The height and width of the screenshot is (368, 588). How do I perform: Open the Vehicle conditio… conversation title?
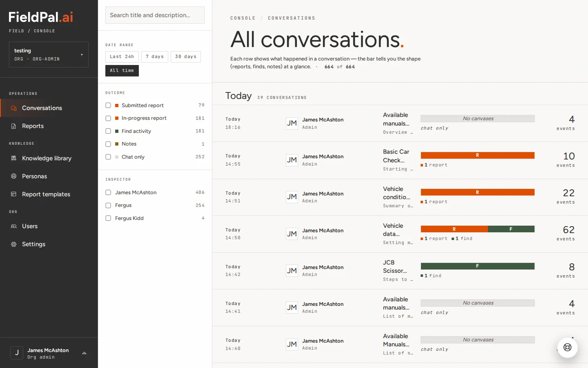point(396,193)
